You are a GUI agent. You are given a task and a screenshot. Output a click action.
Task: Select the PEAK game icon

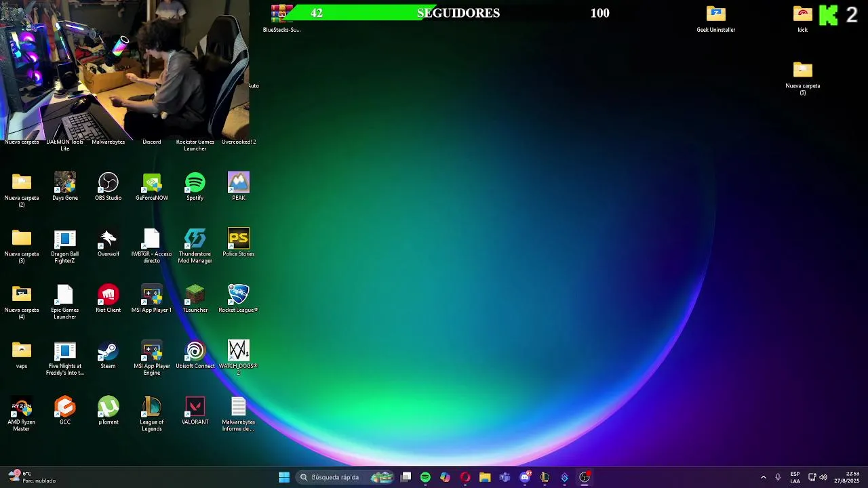[239, 186]
